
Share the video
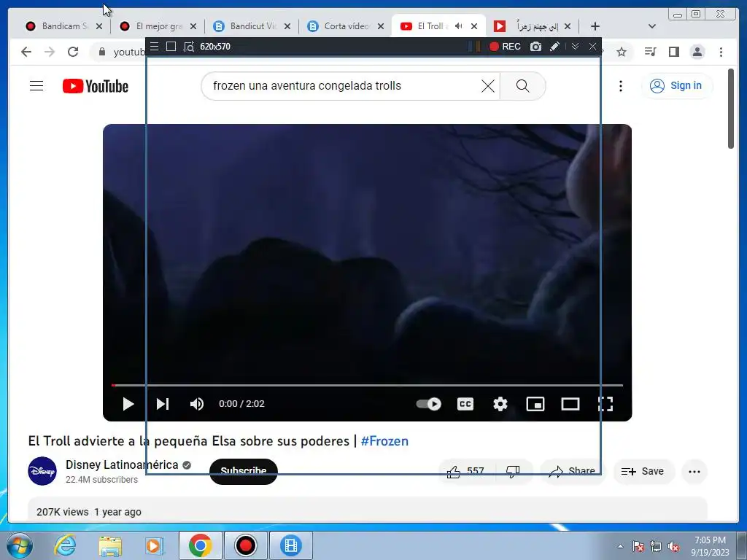tap(572, 472)
